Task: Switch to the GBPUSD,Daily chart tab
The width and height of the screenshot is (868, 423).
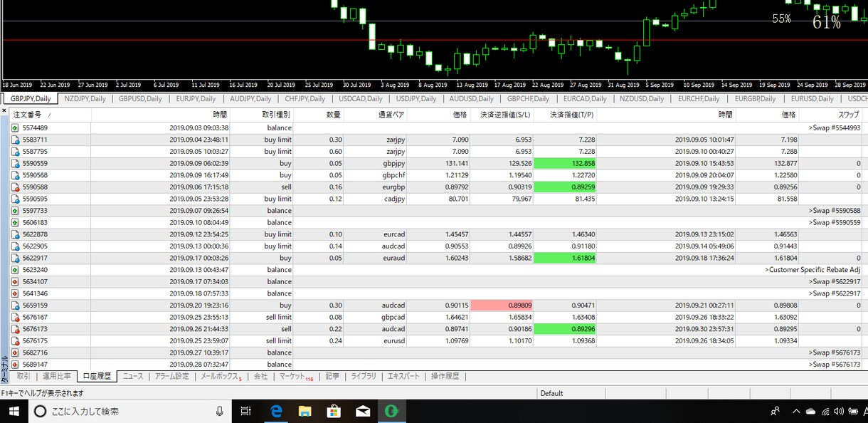Action: [140, 98]
